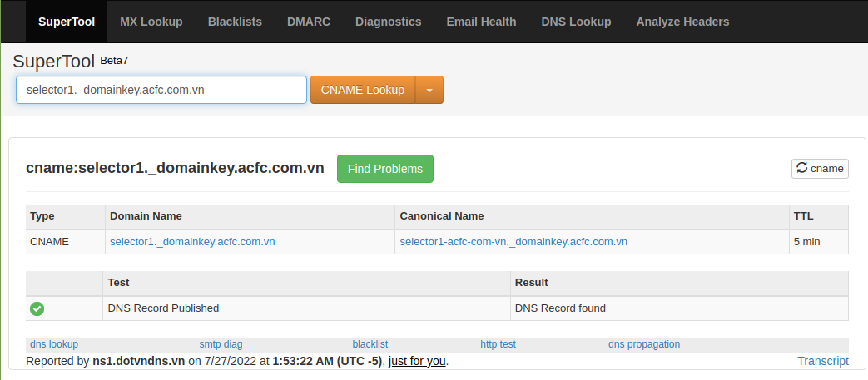View the Transcript link
This screenshot has width=868, height=380.
[822, 361]
